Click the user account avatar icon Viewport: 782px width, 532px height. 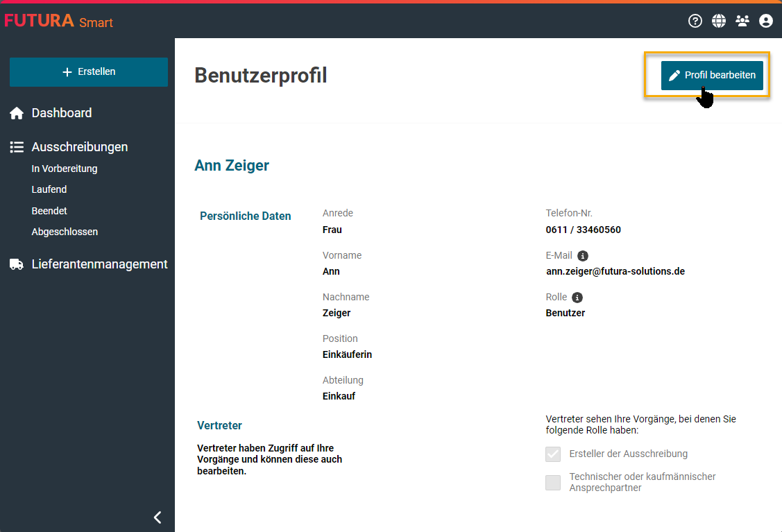point(766,21)
